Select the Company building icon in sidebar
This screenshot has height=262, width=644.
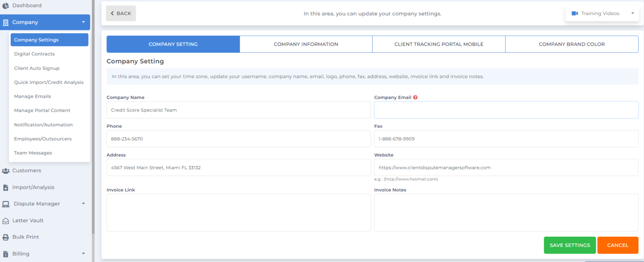(6, 22)
